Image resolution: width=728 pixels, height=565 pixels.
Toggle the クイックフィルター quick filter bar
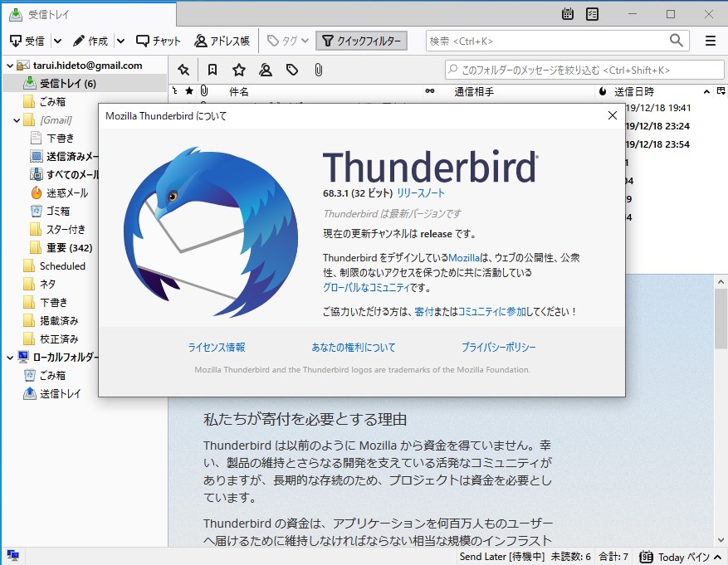[x=361, y=40]
